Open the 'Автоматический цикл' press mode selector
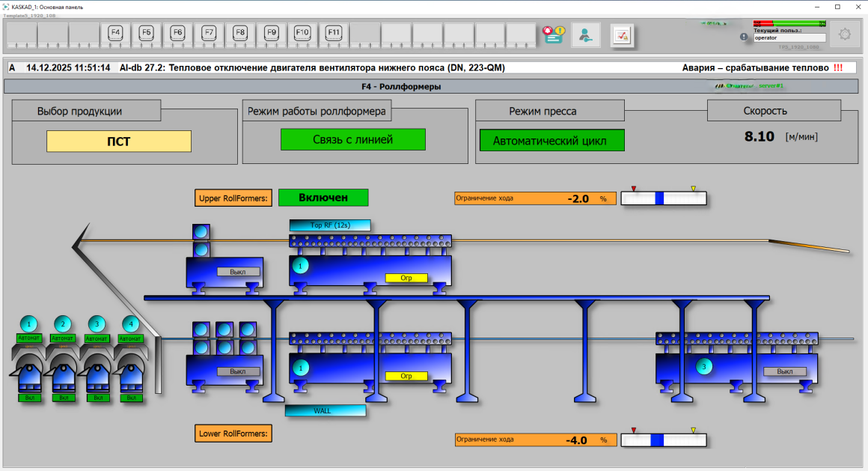 click(x=551, y=140)
